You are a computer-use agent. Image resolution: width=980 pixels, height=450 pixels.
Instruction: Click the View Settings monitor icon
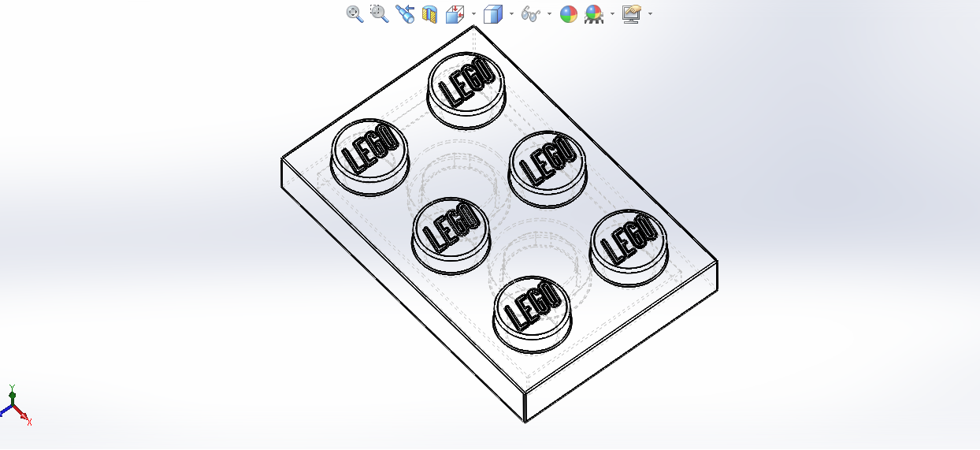632,13
